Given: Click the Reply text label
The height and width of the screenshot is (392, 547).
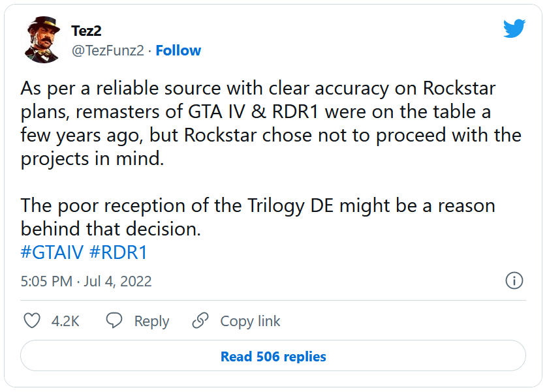Looking at the screenshot, I should pyautogui.click(x=151, y=321).
